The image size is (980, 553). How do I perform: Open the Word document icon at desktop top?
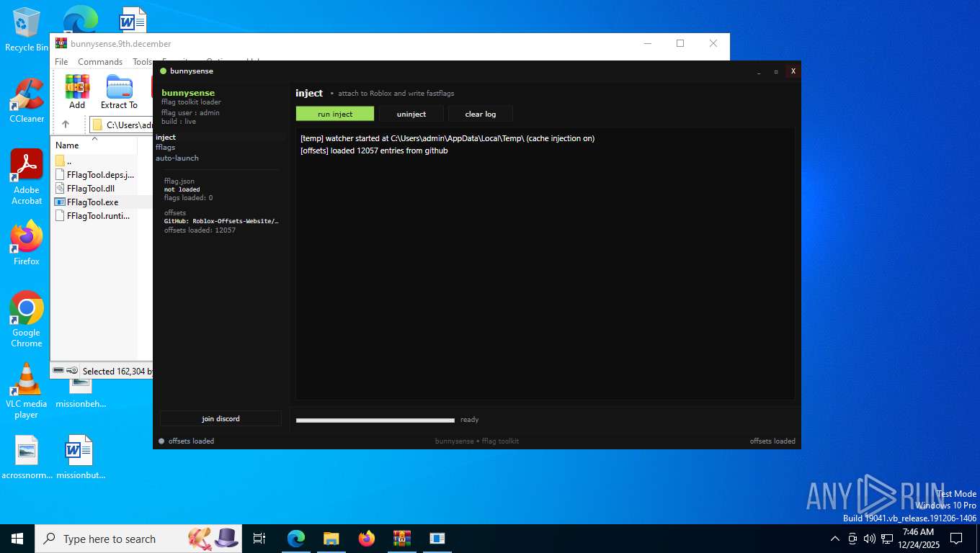pos(133,19)
